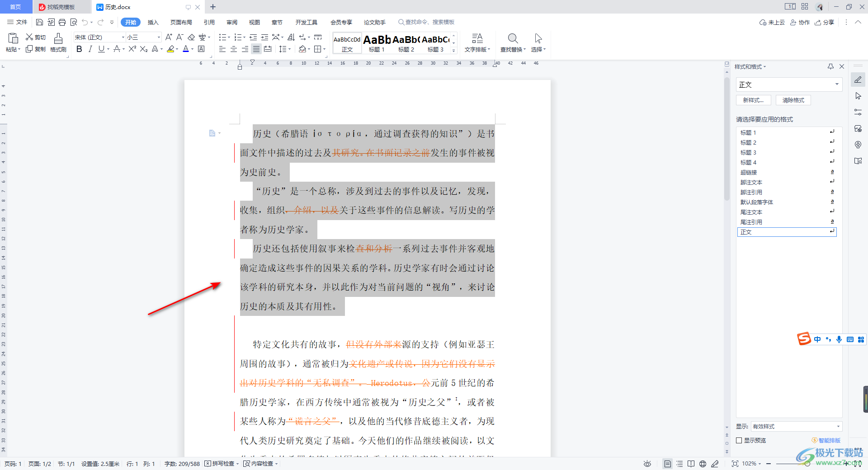The image size is (868, 470).
Task: Open the 页面布局 ribbon tab
Action: coord(181,22)
